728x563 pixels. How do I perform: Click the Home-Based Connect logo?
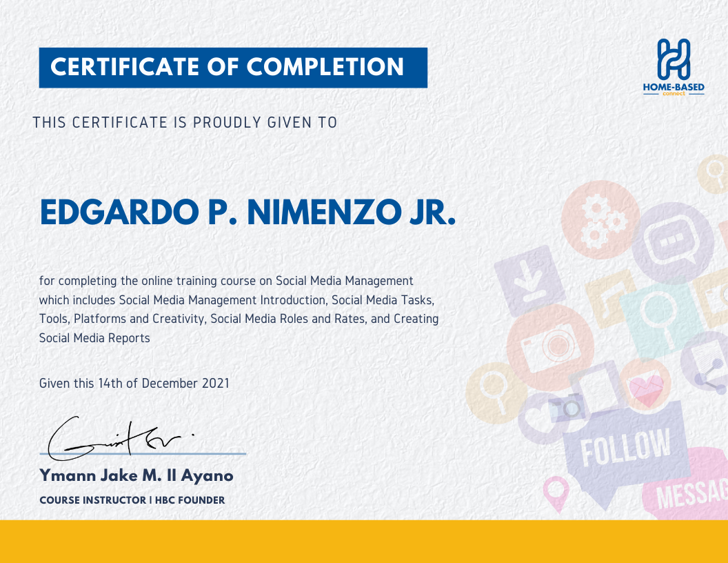(673, 67)
